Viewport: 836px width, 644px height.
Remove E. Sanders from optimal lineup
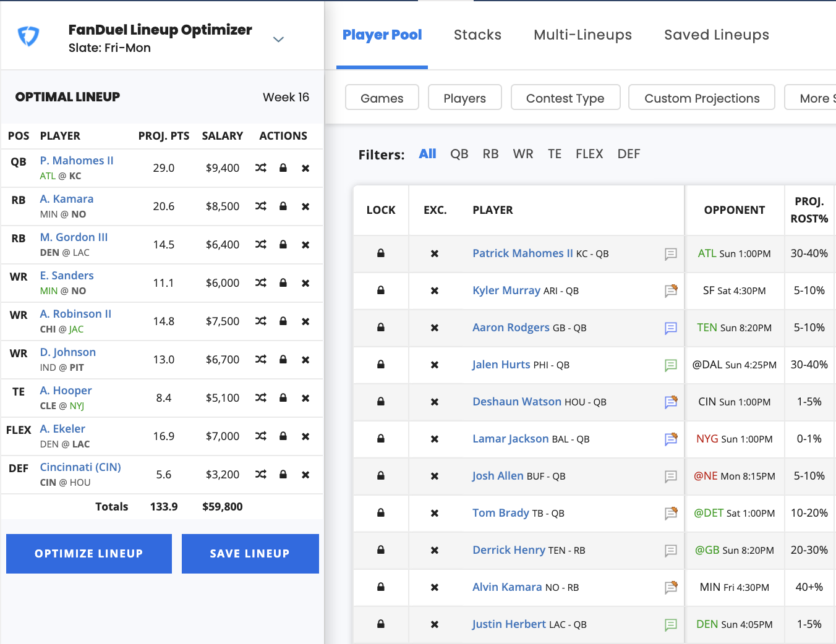tap(305, 283)
